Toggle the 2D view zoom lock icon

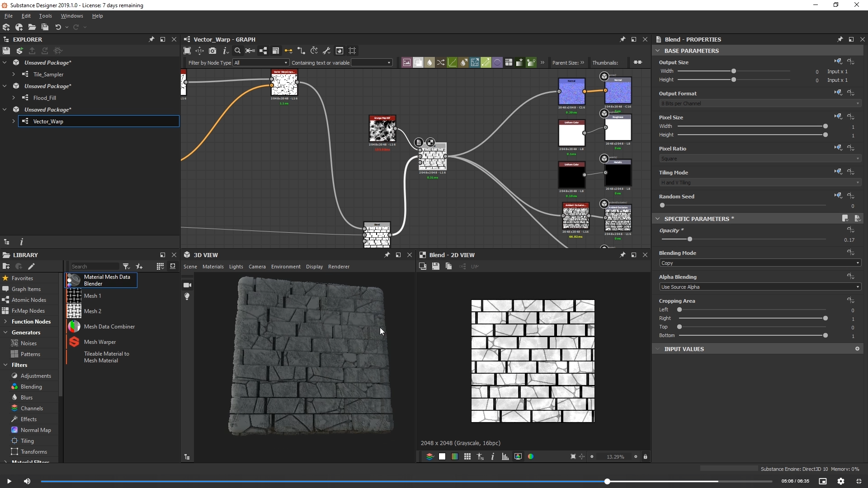[x=645, y=456]
